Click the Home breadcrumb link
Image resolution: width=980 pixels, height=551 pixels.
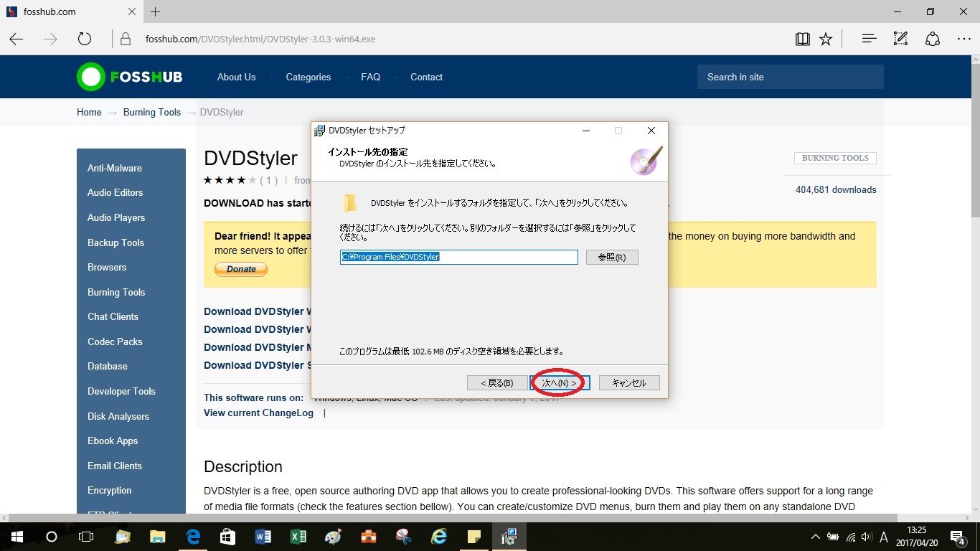click(x=89, y=112)
